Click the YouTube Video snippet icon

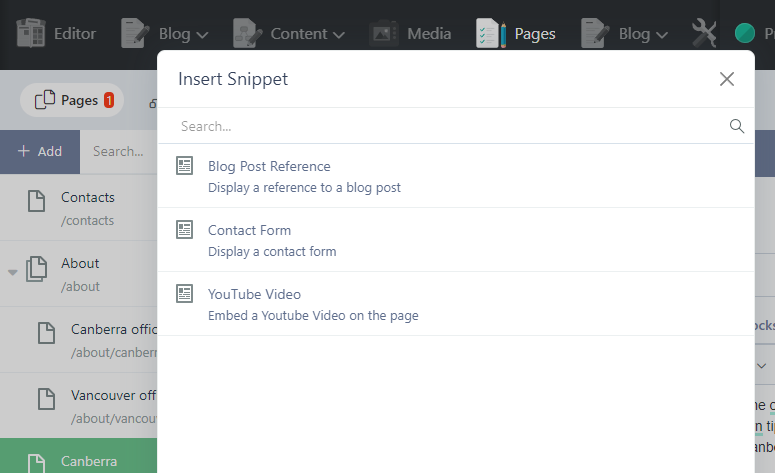pos(184,294)
